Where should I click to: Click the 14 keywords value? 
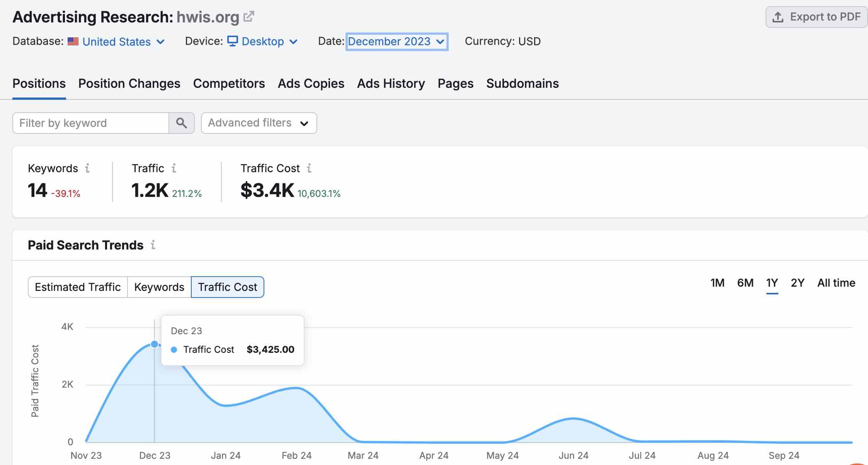37,190
